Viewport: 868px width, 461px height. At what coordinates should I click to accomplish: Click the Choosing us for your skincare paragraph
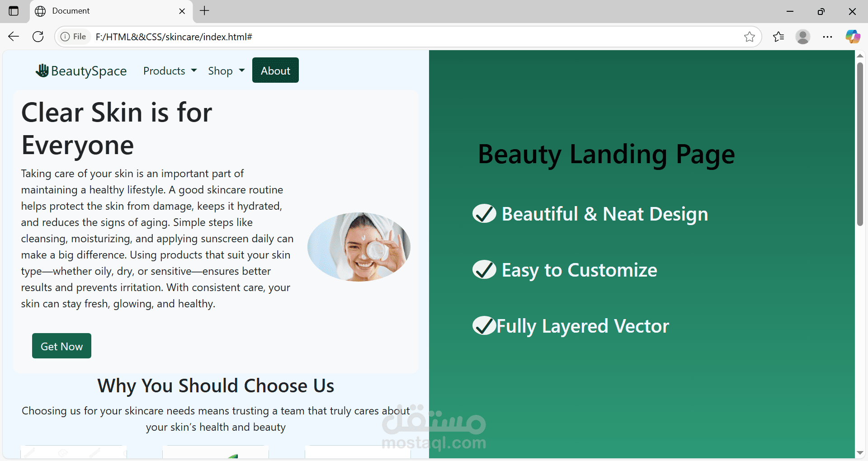(x=216, y=419)
